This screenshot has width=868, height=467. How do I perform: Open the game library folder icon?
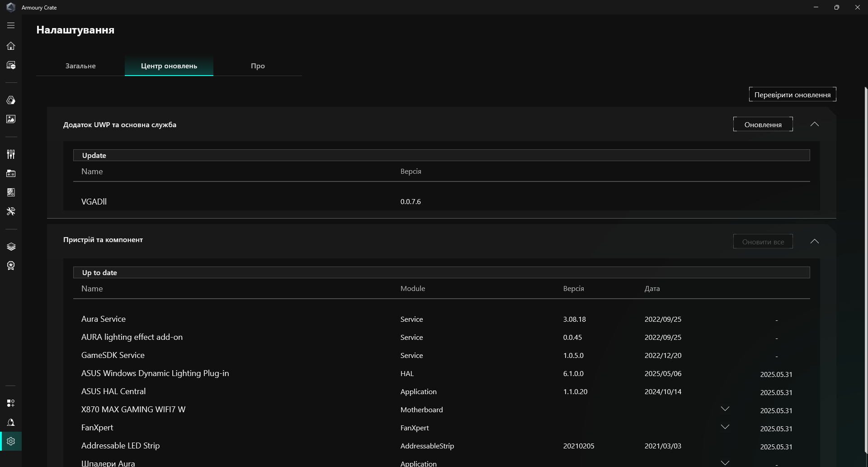[x=11, y=173]
